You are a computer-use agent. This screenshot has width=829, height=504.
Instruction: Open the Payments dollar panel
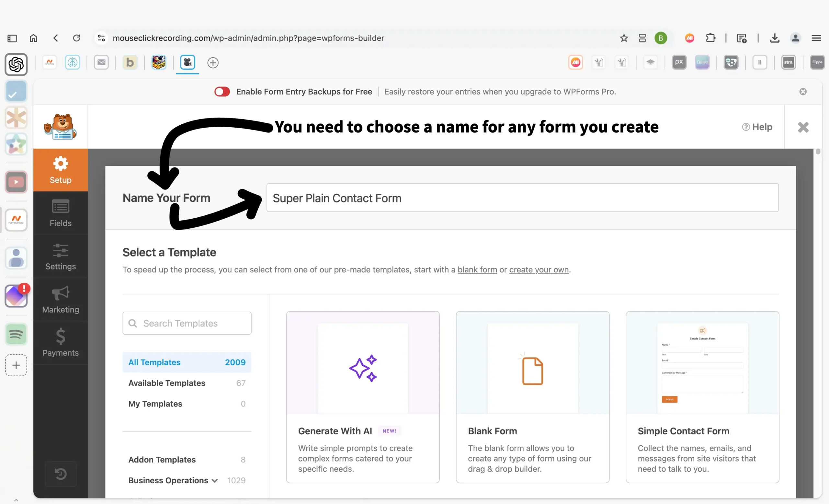pos(61,342)
